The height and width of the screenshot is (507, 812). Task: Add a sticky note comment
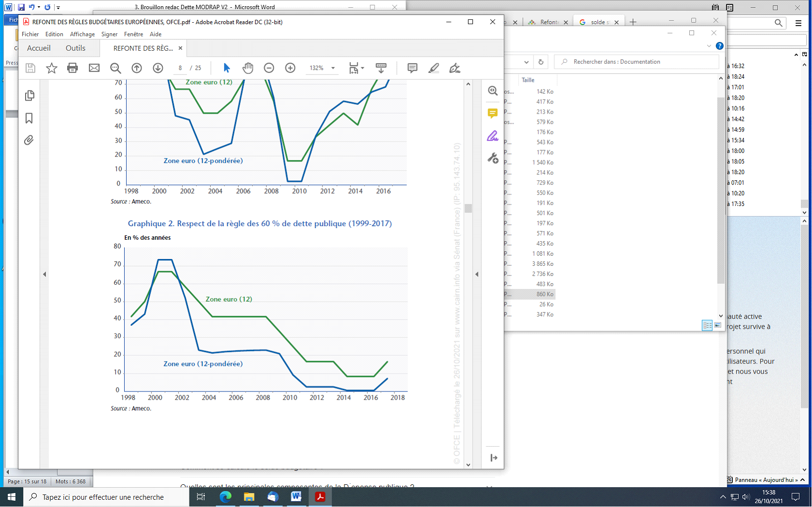click(x=412, y=68)
